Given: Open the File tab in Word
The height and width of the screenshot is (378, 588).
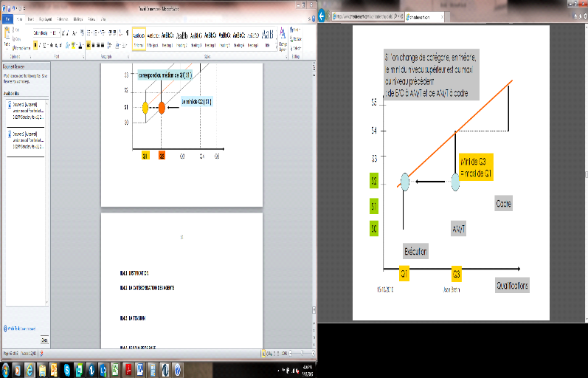Looking at the screenshot, I should 7,18.
